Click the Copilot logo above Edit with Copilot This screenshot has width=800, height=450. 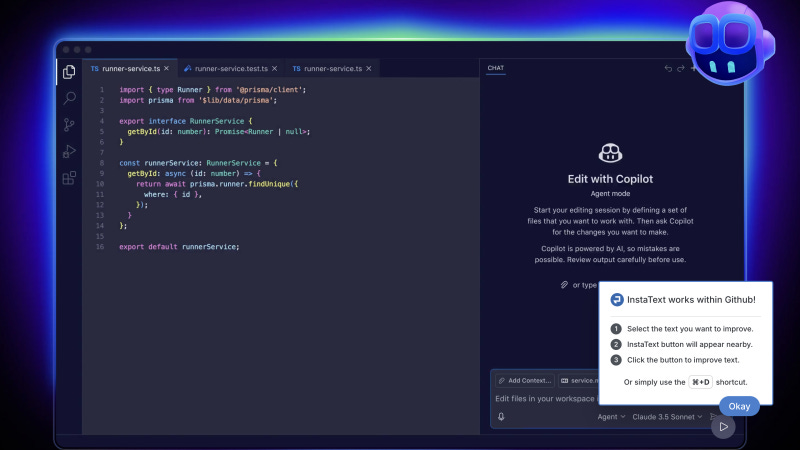coord(610,153)
